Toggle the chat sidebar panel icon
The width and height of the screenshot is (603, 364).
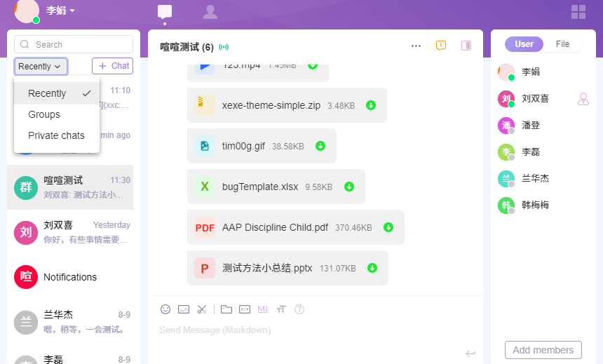click(x=466, y=46)
